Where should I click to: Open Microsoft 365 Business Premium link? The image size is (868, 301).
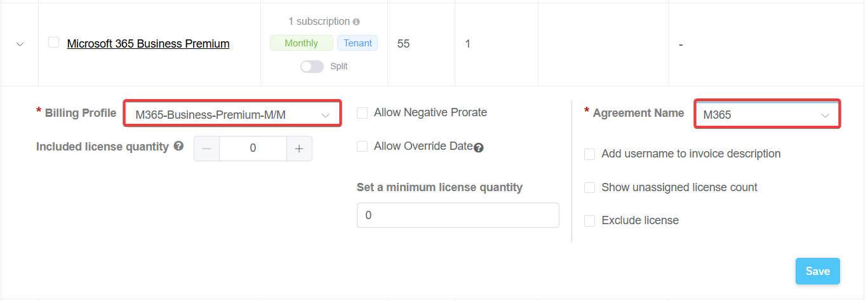[148, 44]
